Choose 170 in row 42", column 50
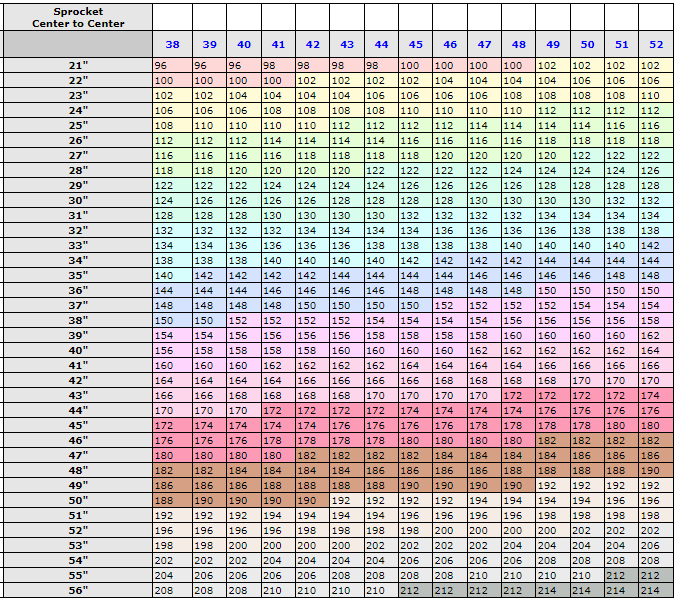This screenshot has width=677, height=601. point(588,380)
